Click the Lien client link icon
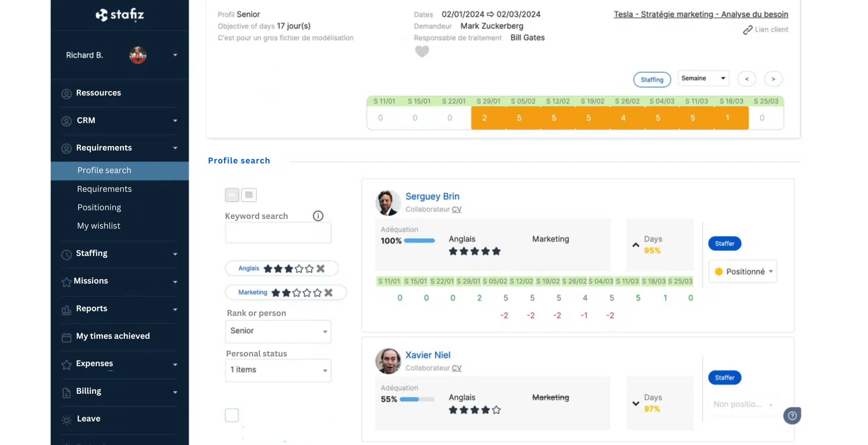Image resolution: width=868 pixels, height=445 pixels. coord(747,30)
